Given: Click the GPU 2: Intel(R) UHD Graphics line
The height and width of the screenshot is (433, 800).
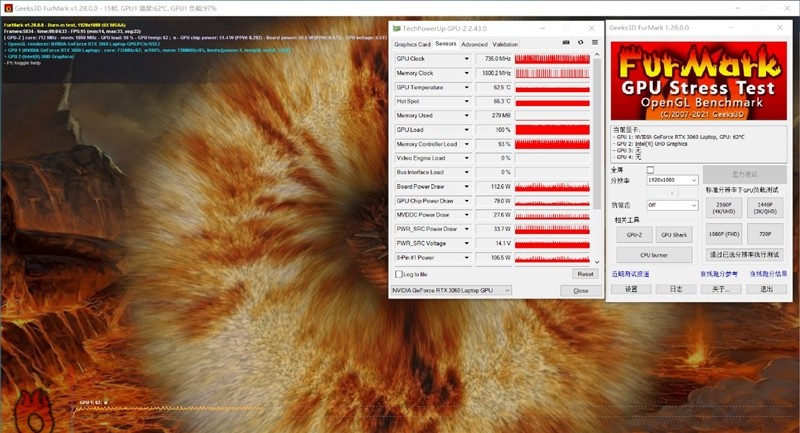Looking at the screenshot, I should click(652, 144).
